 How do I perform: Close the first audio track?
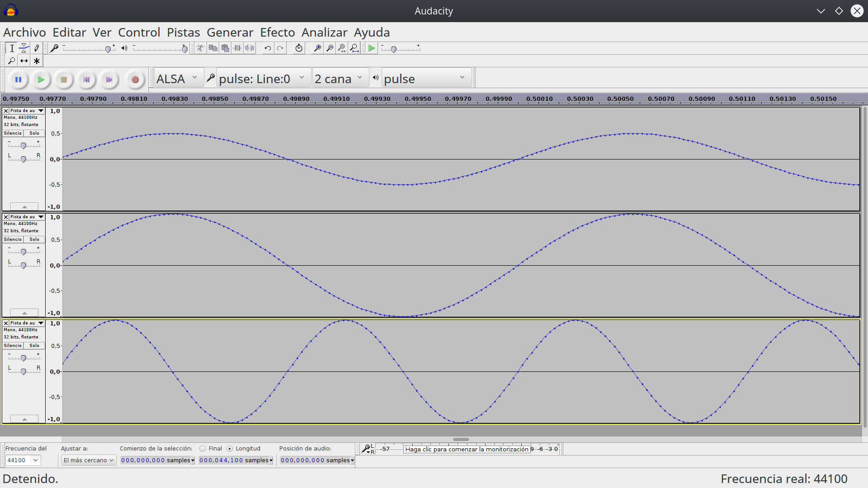pos(6,111)
